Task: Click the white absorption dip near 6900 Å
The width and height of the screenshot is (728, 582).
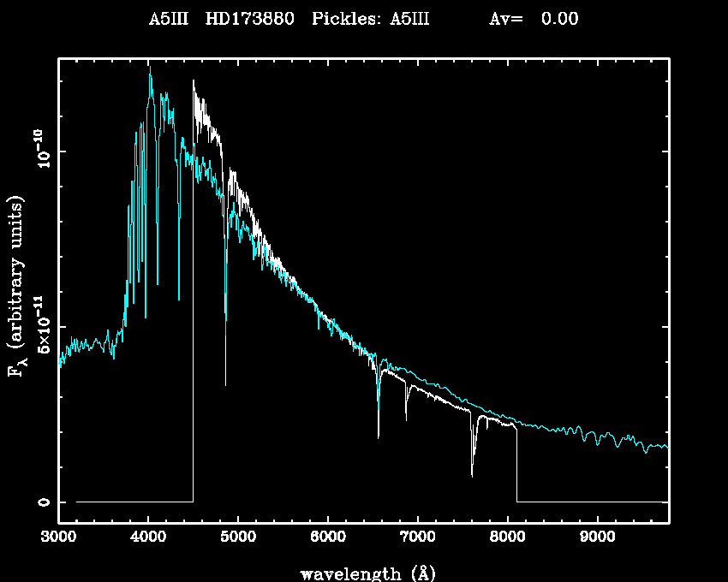Action: pos(406,420)
